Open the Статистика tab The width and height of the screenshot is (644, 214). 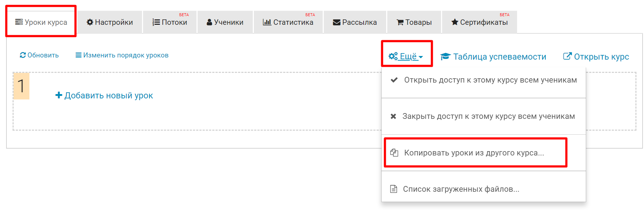[288, 22]
